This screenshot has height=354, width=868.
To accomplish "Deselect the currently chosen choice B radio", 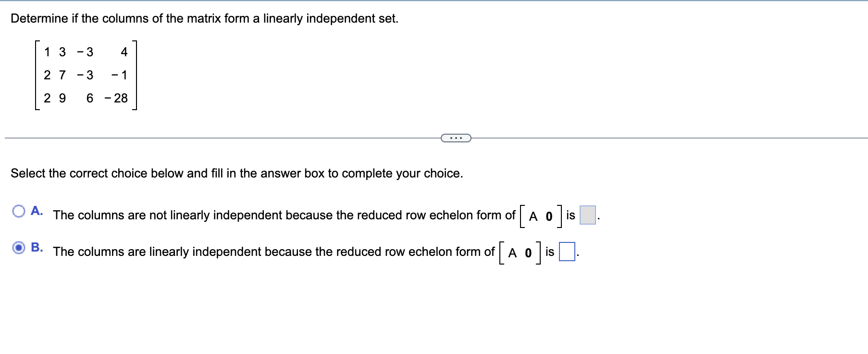I will (17, 247).
